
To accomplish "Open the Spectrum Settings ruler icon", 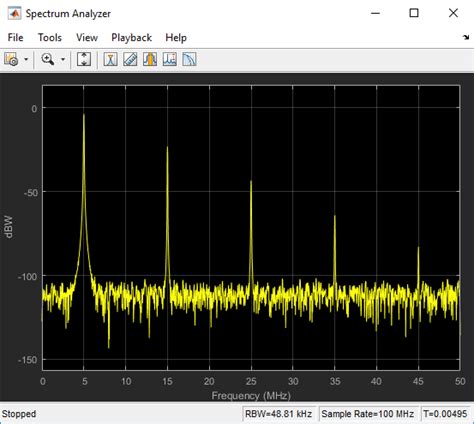I will pyautogui.click(x=130, y=60).
